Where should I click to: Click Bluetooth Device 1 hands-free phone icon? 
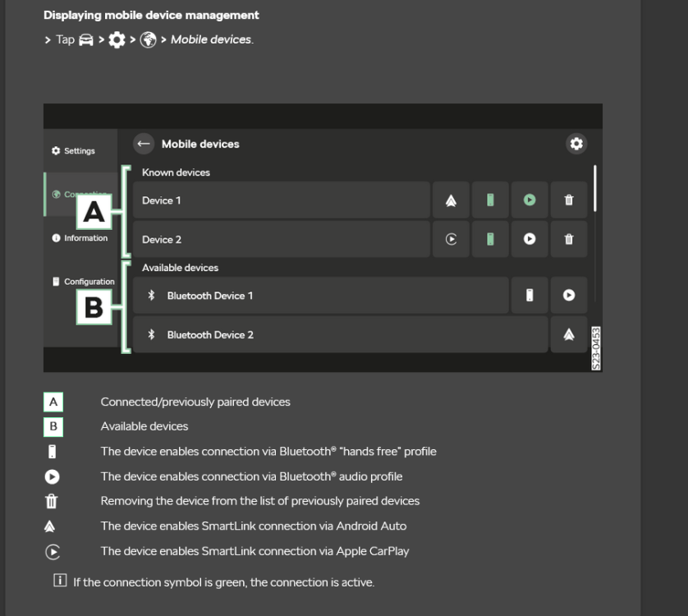click(x=530, y=295)
